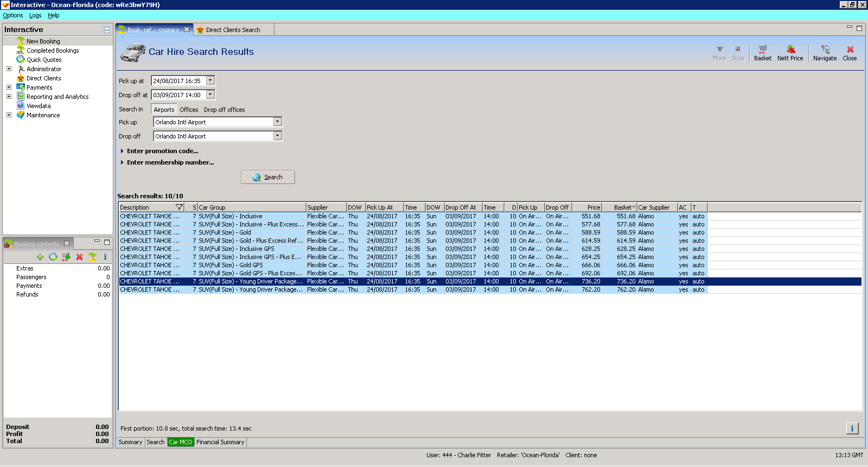Open the Pick up airport dropdown
The height and width of the screenshot is (467, 868).
tap(278, 122)
